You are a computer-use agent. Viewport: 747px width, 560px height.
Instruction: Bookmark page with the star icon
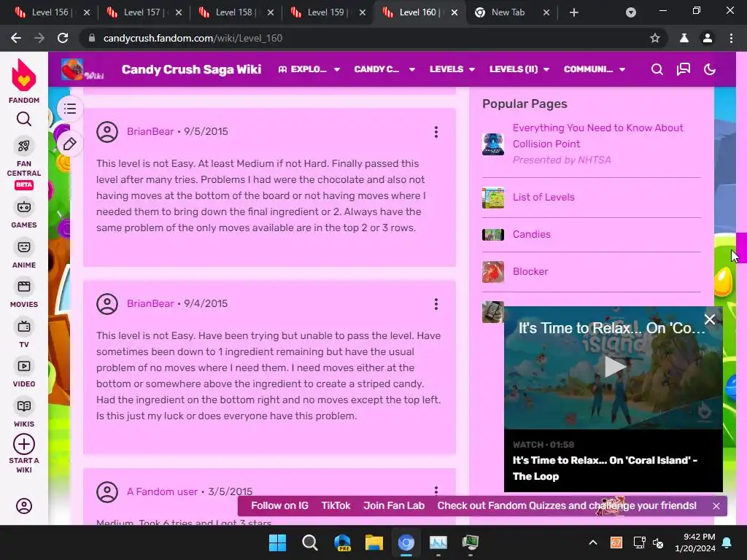point(655,38)
